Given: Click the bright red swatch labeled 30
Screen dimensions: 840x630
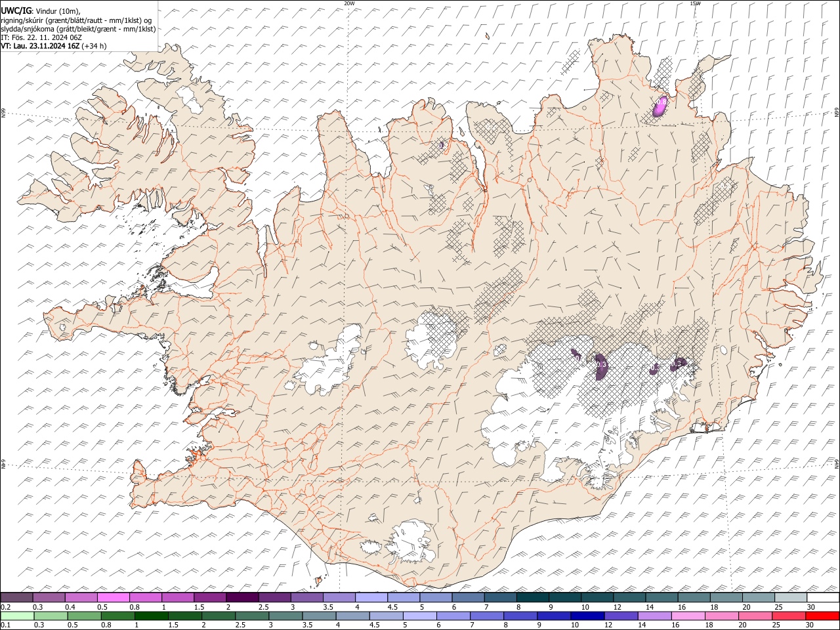Looking at the screenshot, I should [823, 616].
